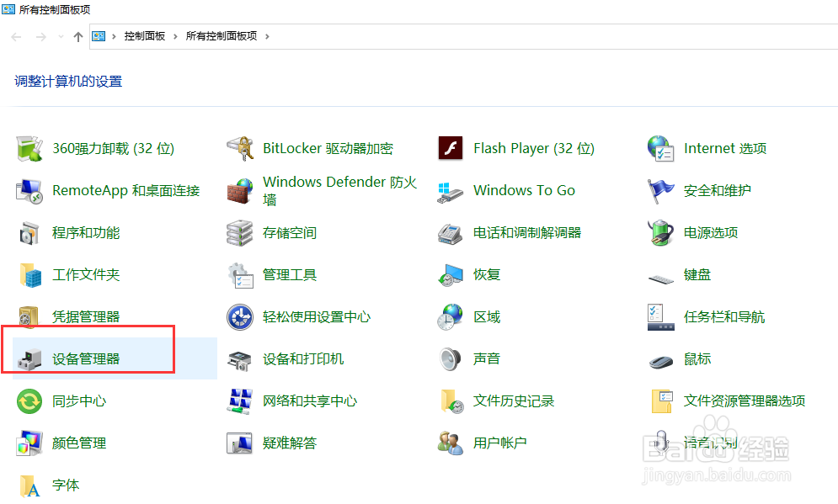
Task: Click the 鼠标 mouse icon
Action: (660, 362)
